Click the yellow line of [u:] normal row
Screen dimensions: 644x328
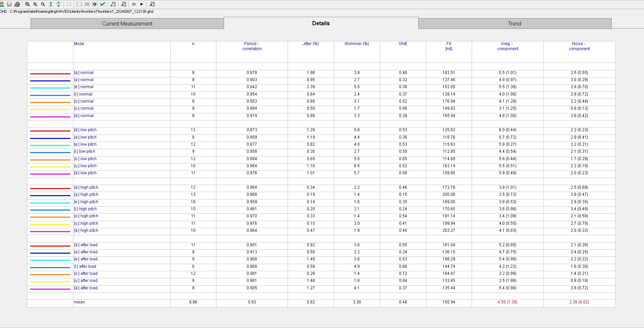coord(50,109)
